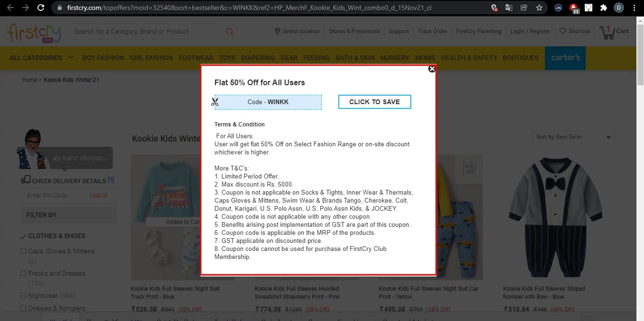This screenshot has height=321, width=644.
Task: Open MOMS menu
Action: click(x=425, y=58)
